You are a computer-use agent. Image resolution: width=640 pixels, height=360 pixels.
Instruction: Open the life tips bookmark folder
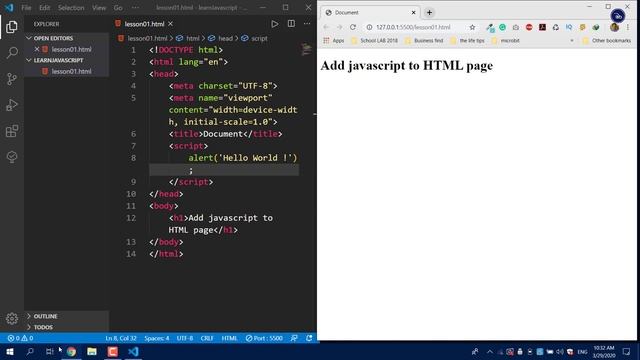(x=467, y=40)
